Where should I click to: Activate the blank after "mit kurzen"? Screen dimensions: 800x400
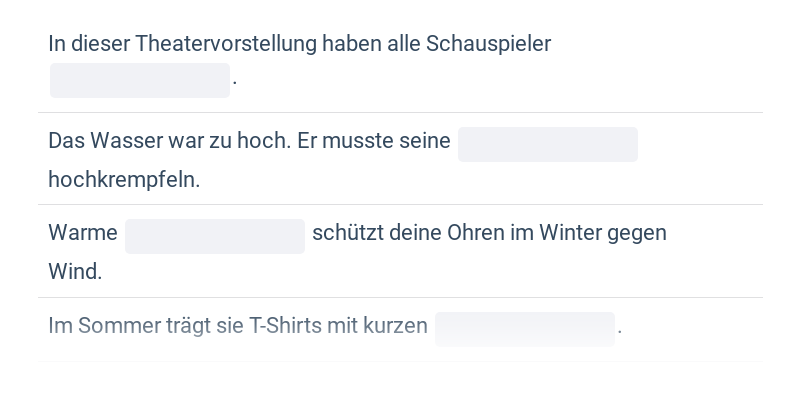pos(524,329)
